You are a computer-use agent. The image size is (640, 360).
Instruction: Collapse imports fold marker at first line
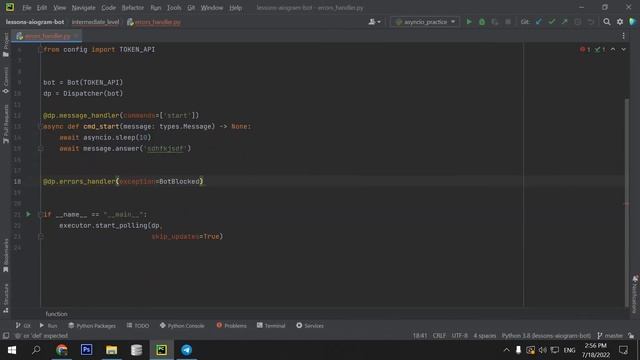pyautogui.click(x=40, y=49)
